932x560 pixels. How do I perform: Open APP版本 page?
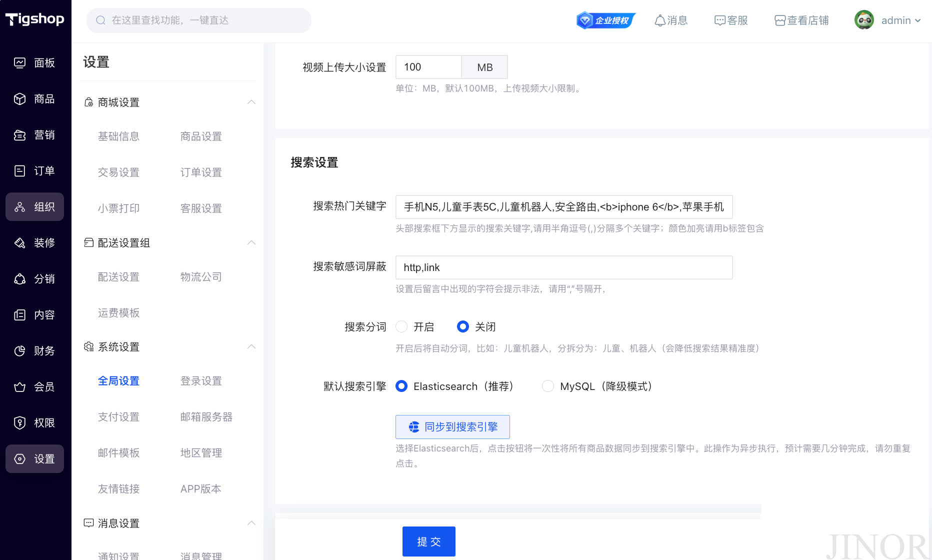click(x=200, y=488)
